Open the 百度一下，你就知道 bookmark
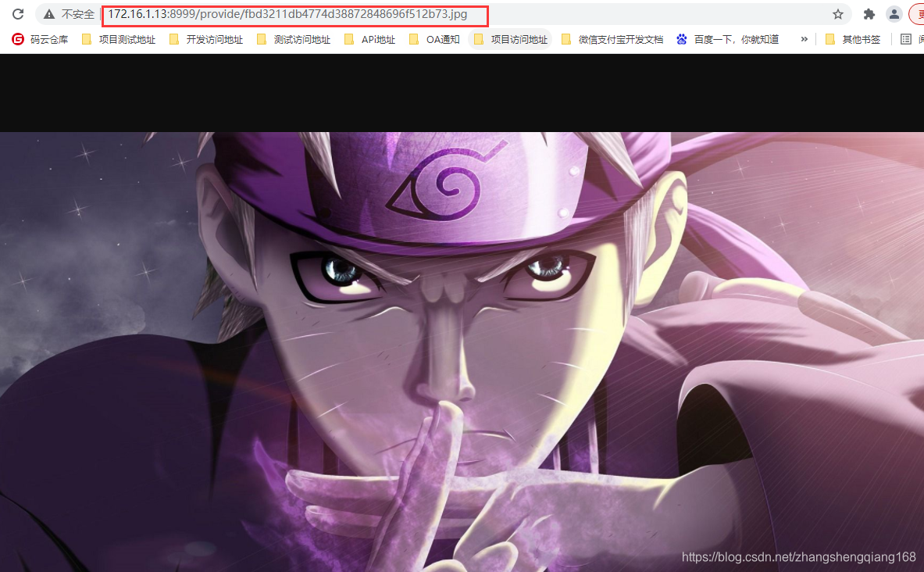 tap(728, 40)
